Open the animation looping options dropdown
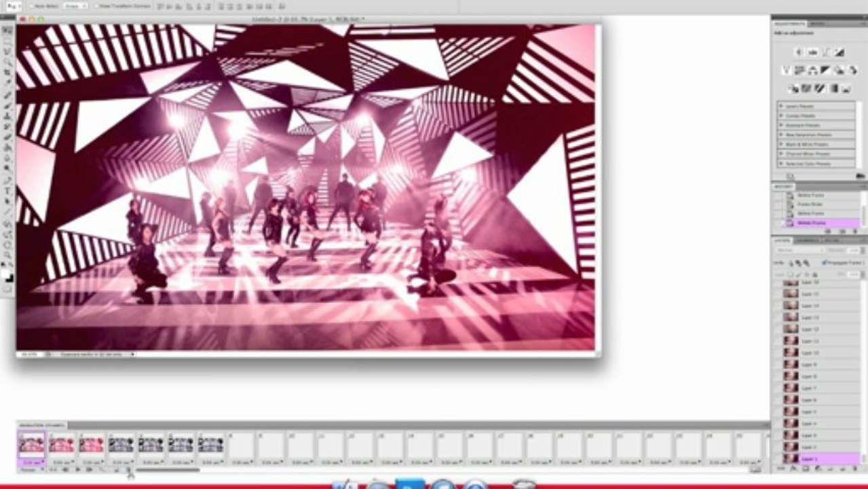This screenshot has width=868, height=489. coord(31,470)
